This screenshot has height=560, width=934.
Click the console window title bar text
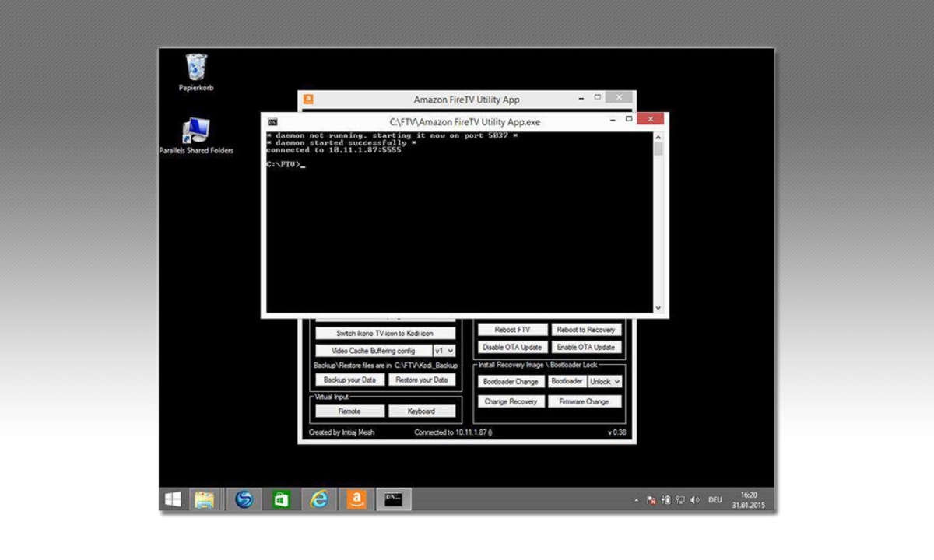(465, 122)
